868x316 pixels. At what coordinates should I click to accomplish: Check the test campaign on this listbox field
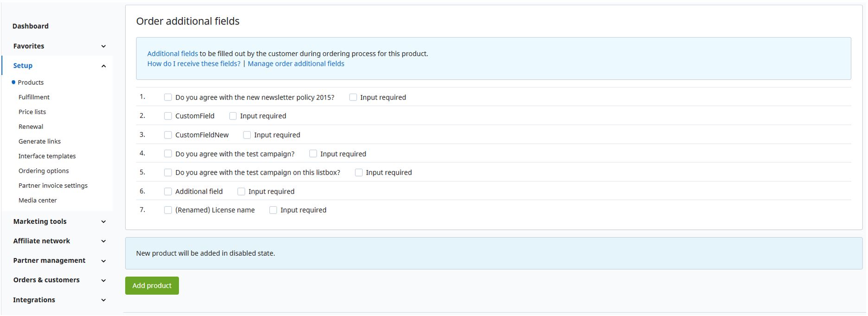168,172
